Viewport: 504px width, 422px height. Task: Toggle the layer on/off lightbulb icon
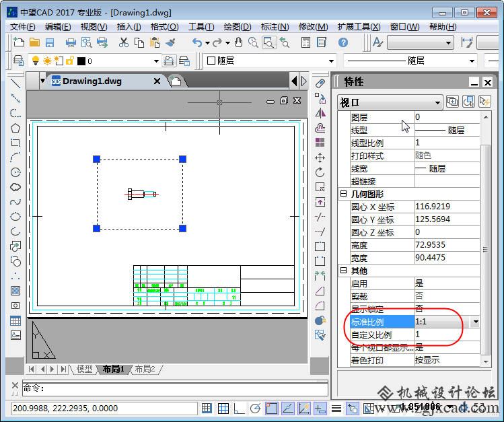point(36,61)
